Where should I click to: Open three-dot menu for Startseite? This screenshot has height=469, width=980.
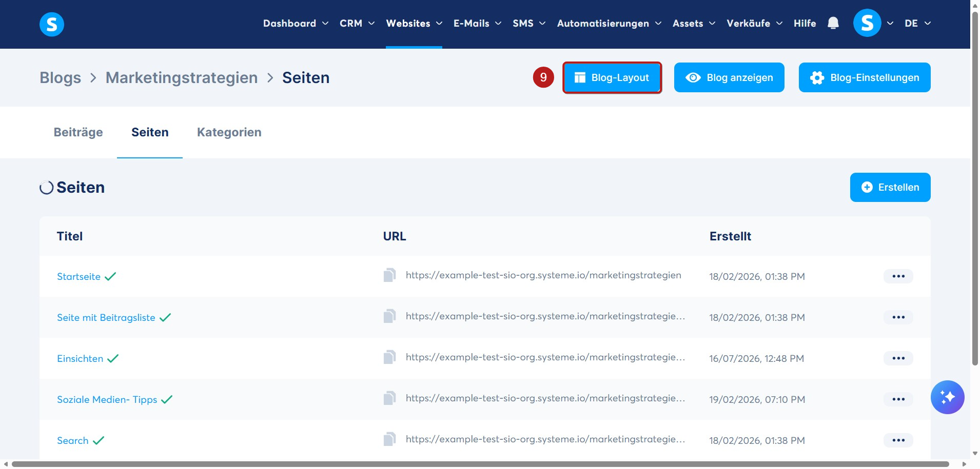pos(898,276)
